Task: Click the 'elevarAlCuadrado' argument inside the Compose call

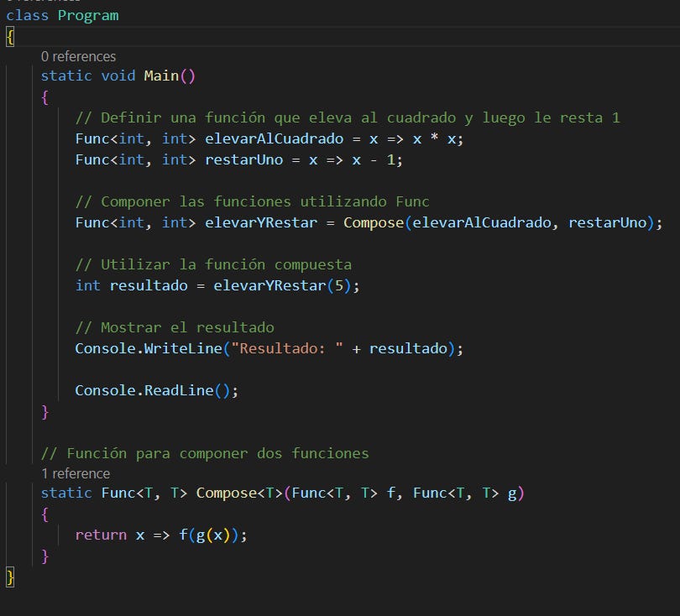Action: (x=481, y=223)
